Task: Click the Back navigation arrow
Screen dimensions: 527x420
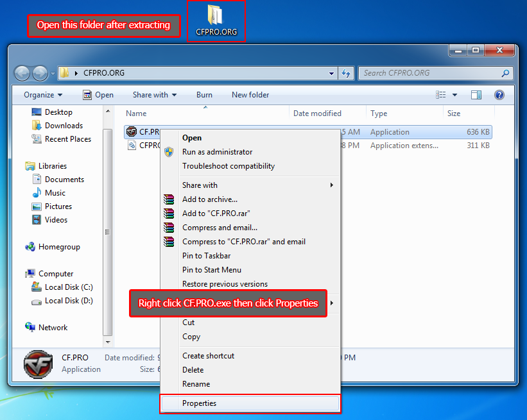Action: click(x=22, y=73)
